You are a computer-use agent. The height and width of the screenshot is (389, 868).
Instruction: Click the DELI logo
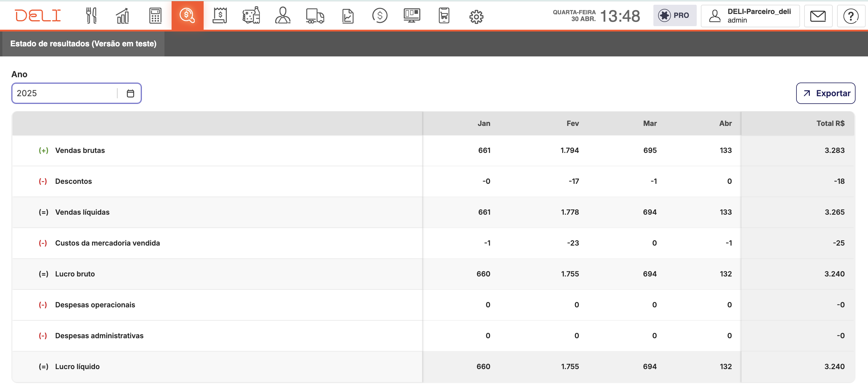pos(38,15)
